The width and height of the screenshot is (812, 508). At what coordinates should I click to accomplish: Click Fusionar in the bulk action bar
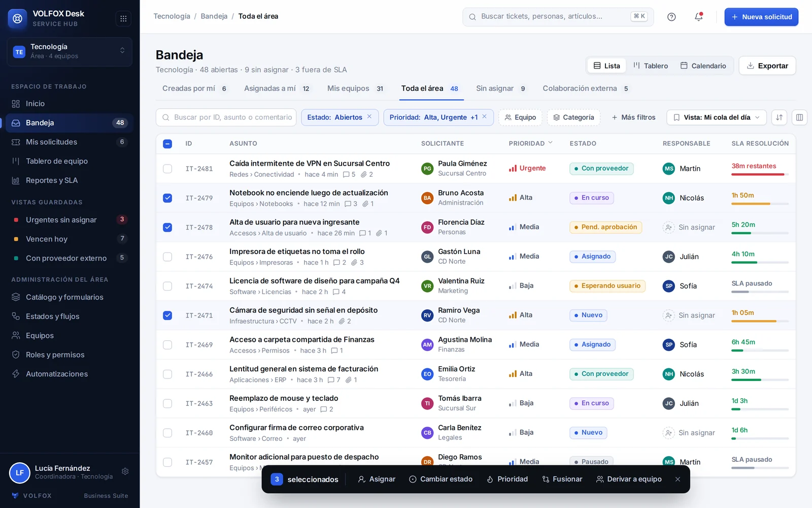562,479
